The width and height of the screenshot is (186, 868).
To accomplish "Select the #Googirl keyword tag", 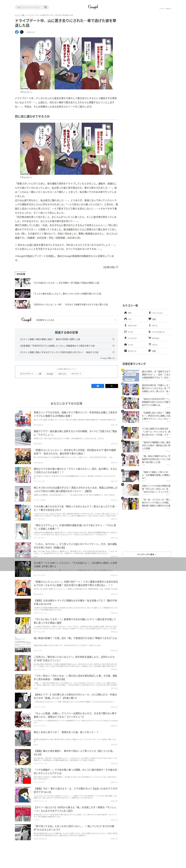I will [x=50, y=374].
